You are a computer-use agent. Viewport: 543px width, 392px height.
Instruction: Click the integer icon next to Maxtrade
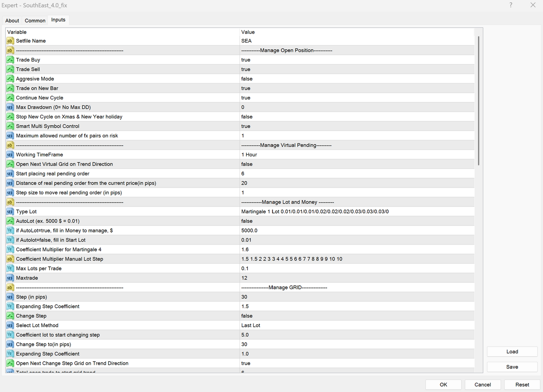tap(10, 278)
